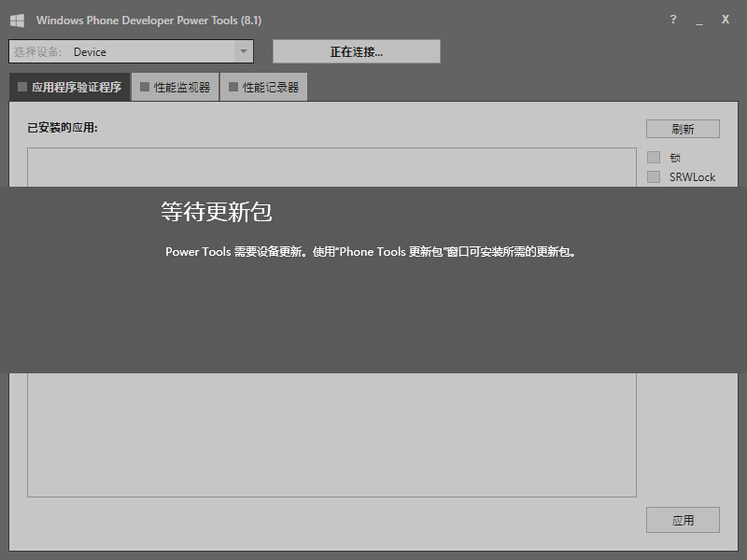Click the Windows logo icon in title bar
Viewport: 747px width, 560px height.
click(x=17, y=21)
